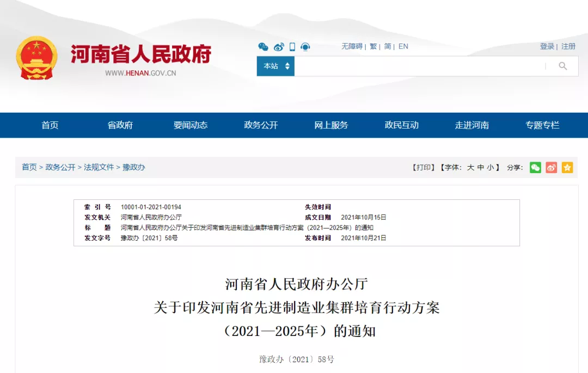Go to 首页 in breadcrumb

click(29, 167)
